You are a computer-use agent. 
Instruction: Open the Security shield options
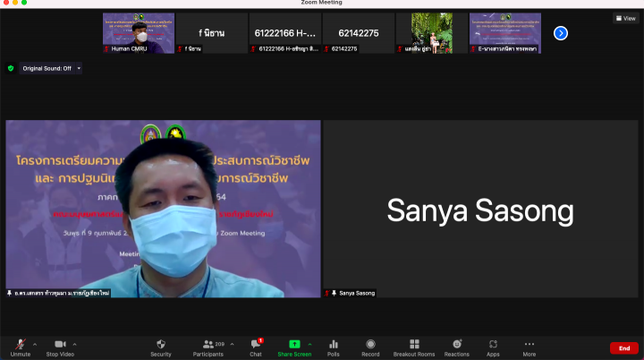point(160,345)
